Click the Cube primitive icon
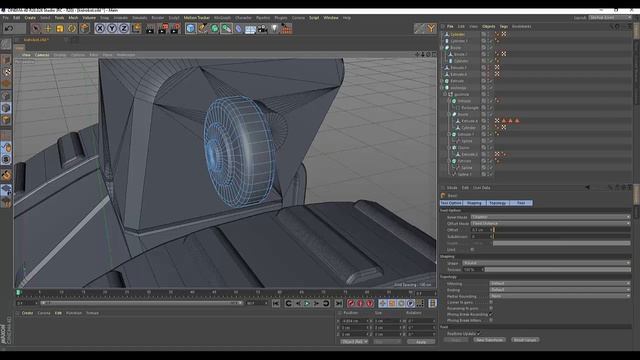This screenshot has height=360, width=640. tap(190, 28)
